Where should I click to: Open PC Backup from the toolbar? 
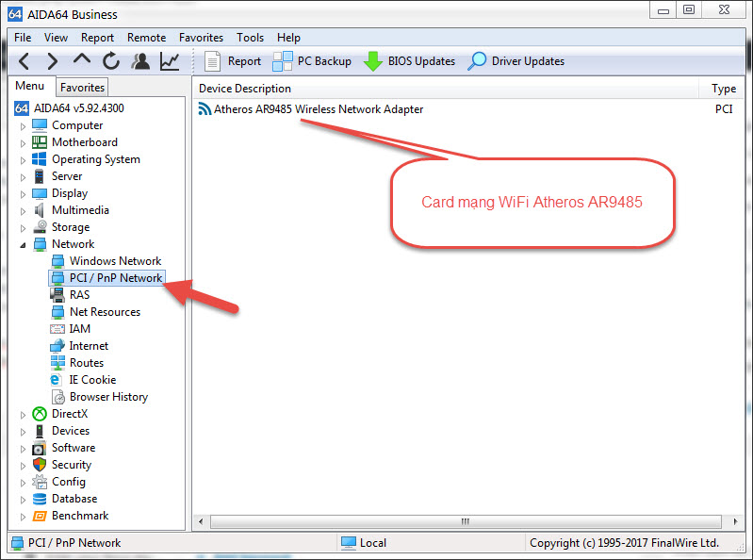tap(312, 61)
